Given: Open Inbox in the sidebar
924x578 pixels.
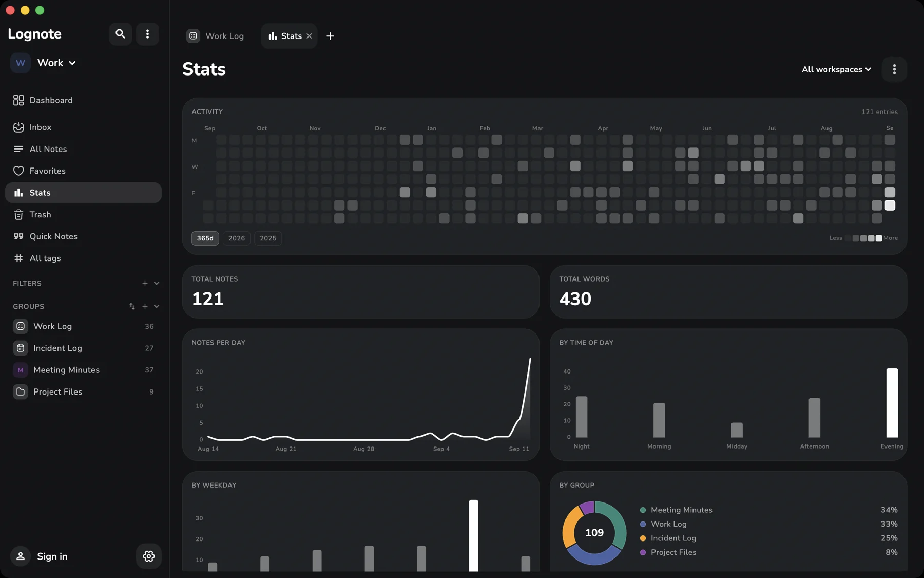Looking at the screenshot, I should (83, 127).
